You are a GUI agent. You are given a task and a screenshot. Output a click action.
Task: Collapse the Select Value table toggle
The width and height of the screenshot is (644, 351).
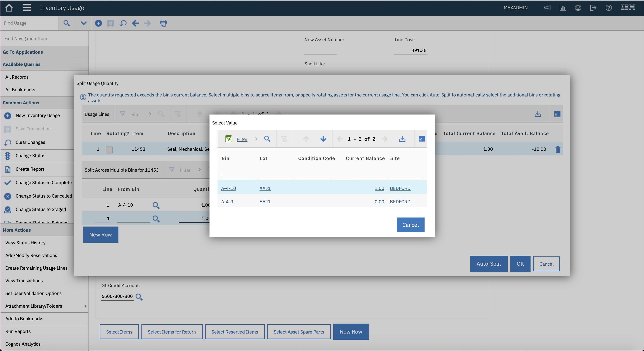click(421, 139)
